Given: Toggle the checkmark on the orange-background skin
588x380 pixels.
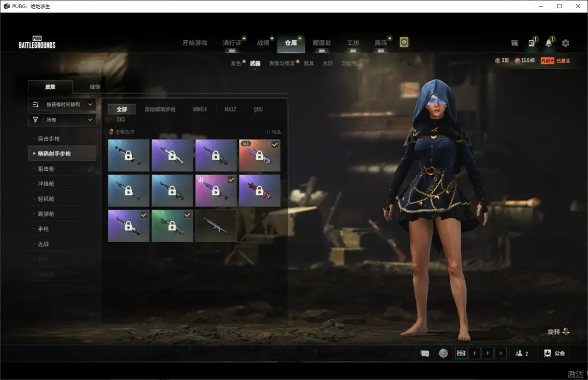Looking at the screenshot, I should click(275, 144).
